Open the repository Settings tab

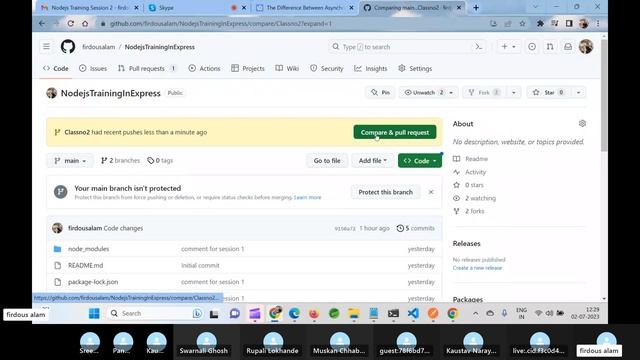[415, 69]
